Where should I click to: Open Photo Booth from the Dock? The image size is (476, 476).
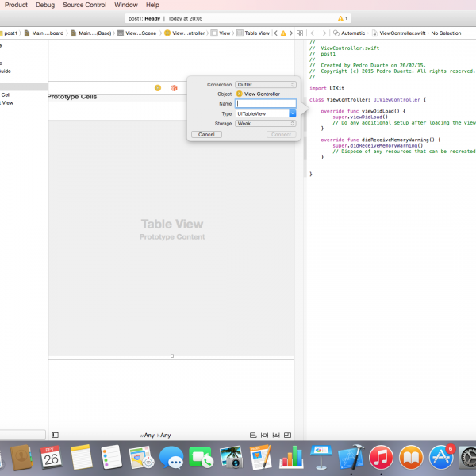pos(232,457)
